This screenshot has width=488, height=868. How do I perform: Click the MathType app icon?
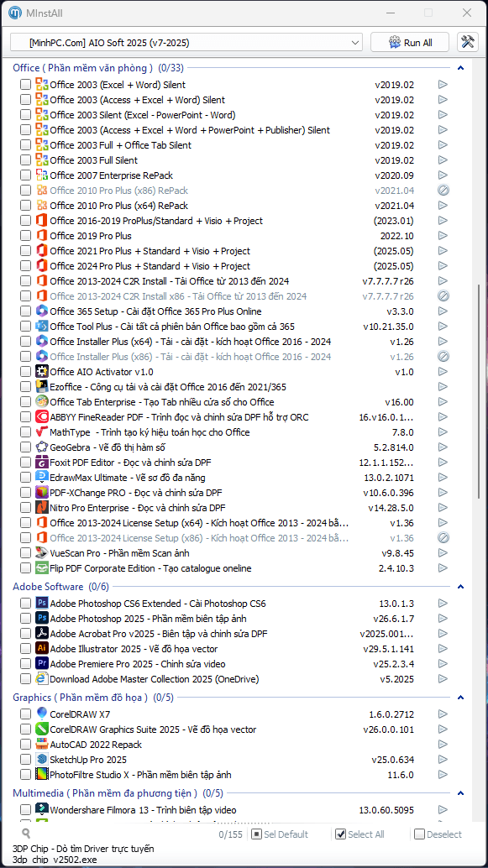(41, 431)
